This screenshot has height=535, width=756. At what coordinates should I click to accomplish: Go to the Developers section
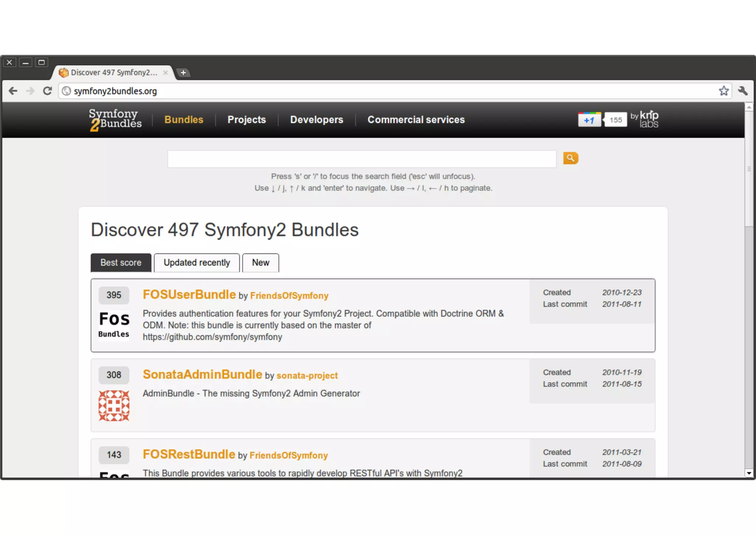pyautogui.click(x=316, y=120)
